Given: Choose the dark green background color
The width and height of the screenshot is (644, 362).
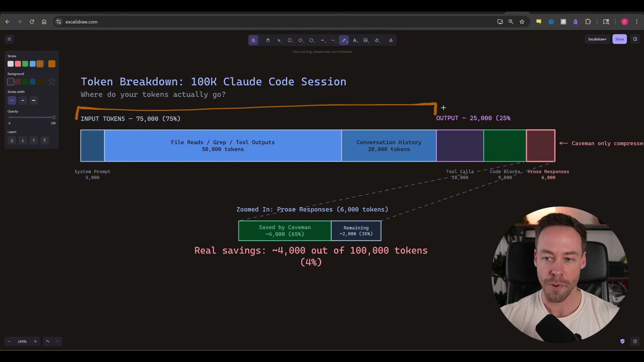Looking at the screenshot, I should click(25, 82).
